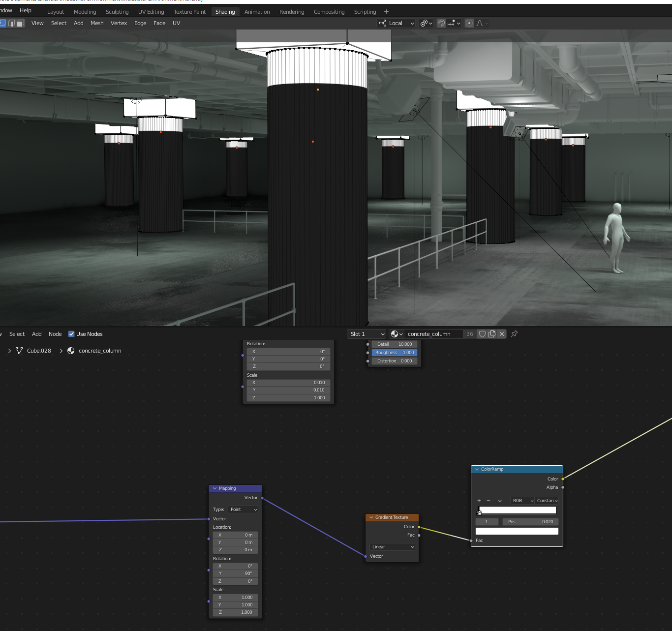Switch to the Rendering workspace tab
Screen dimensions: 672x631
click(292, 12)
